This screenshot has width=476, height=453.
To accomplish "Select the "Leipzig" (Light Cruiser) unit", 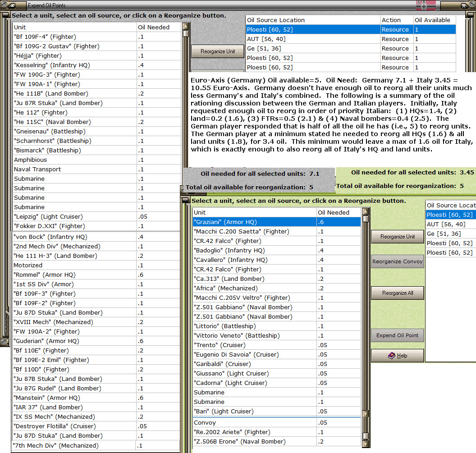I will coord(96,216).
